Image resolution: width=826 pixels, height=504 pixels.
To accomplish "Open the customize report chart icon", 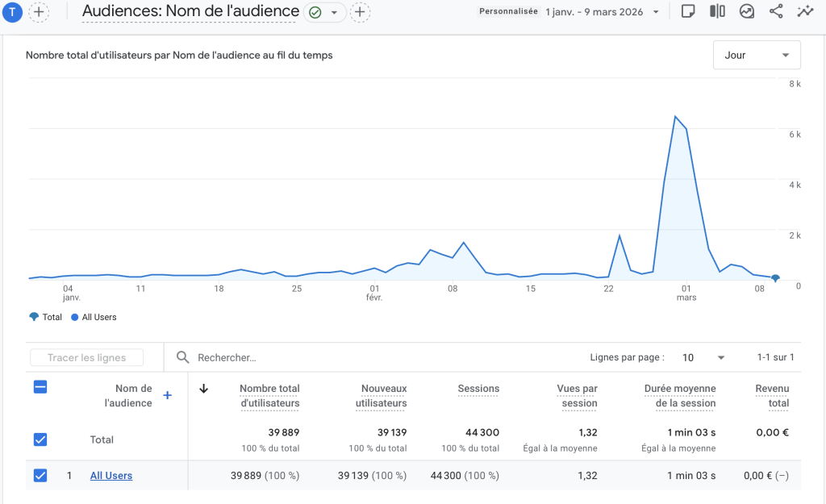I will pos(747,11).
